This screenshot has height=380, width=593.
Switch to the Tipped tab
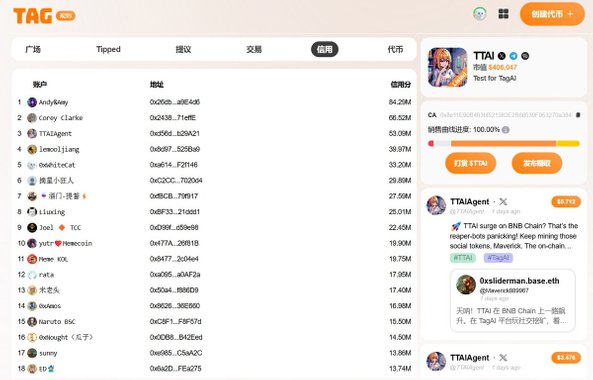[x=108, y=49]
